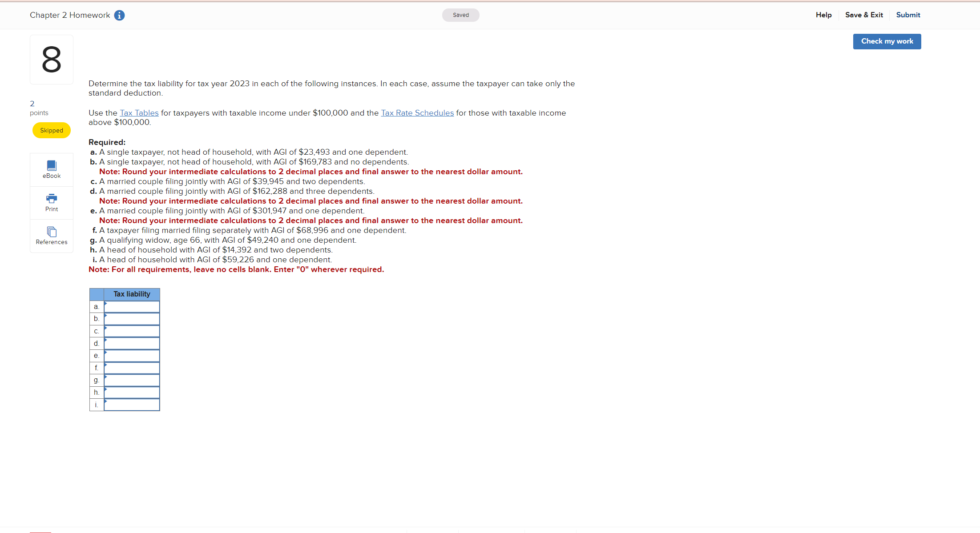Open the Help menu

point(823,15)
